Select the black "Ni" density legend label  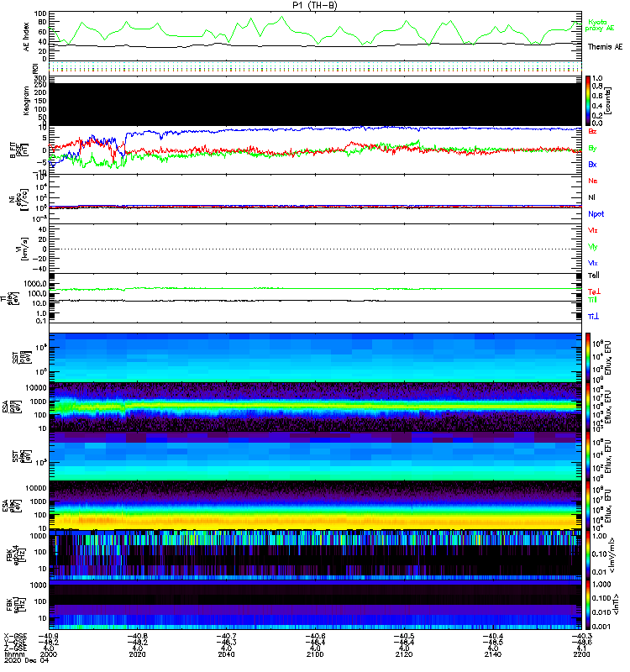592,197
